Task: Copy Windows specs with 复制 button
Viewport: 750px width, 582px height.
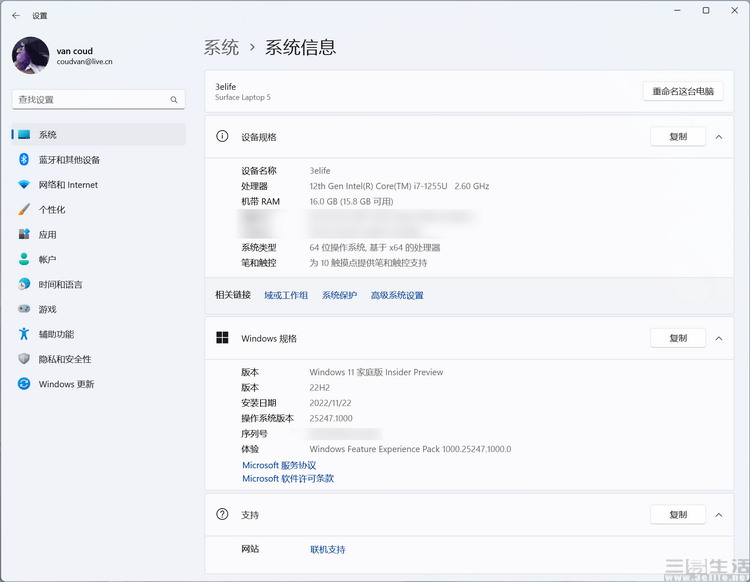Action: [x=678, y=338]
